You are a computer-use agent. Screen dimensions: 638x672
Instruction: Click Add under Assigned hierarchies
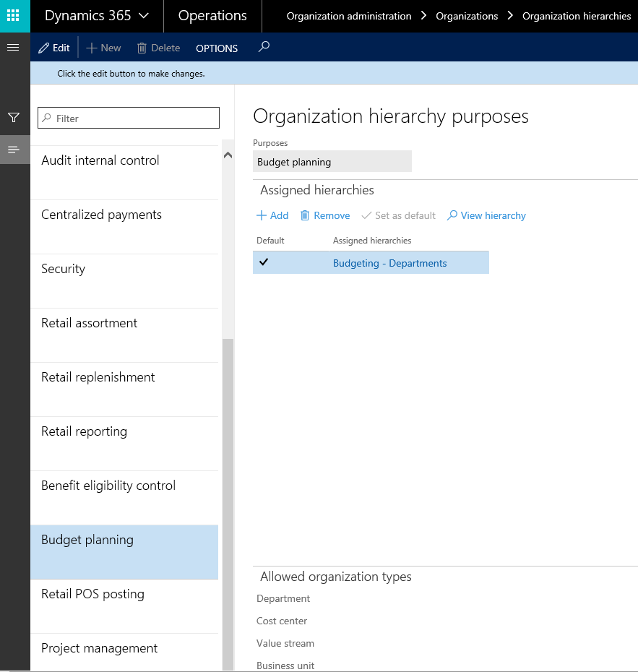[x=272, y=215]
